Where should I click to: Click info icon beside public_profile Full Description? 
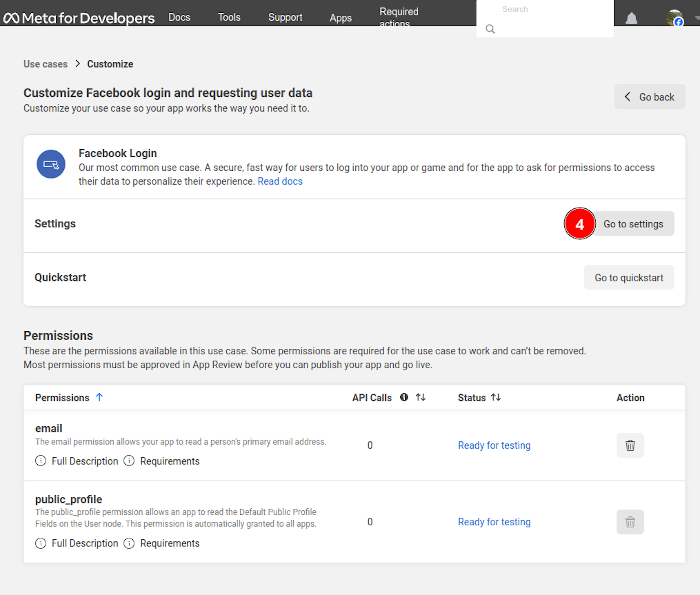(41, 543)
